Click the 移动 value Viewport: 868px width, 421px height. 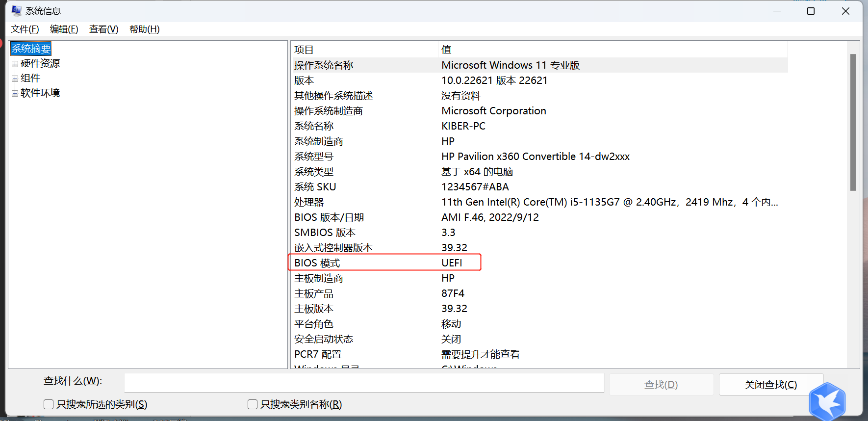coord(451,324)
